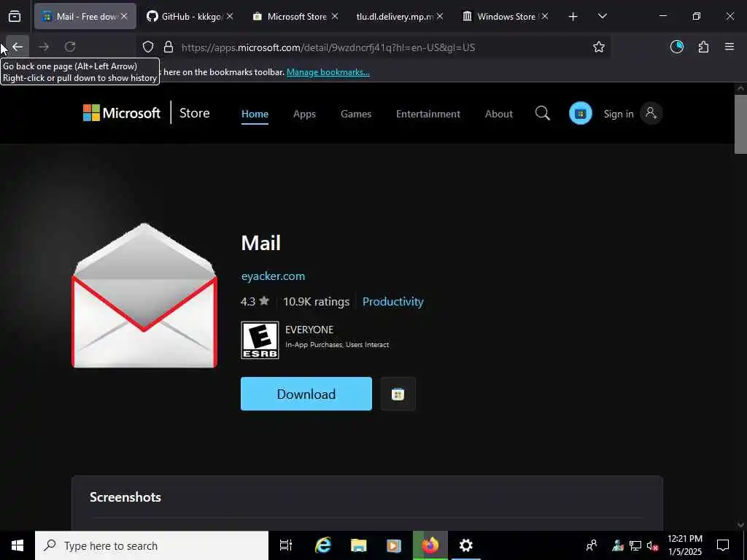Open the Apps menu item

[x=304, y=114]
